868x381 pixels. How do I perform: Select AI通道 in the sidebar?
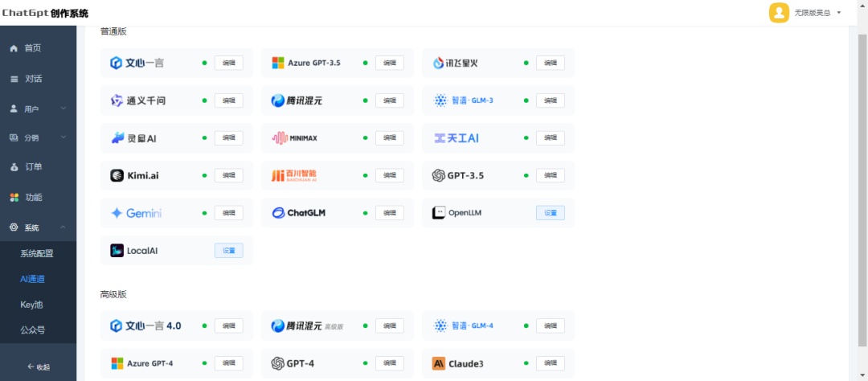[33, 279]
